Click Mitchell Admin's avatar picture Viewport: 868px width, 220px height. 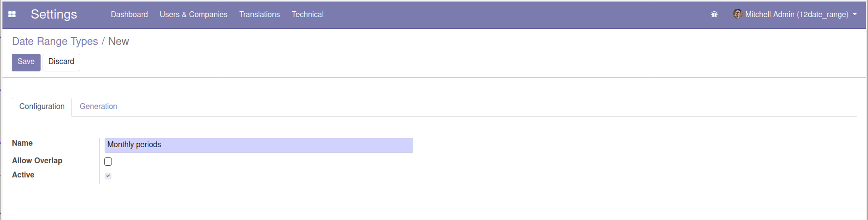point(737,14)
